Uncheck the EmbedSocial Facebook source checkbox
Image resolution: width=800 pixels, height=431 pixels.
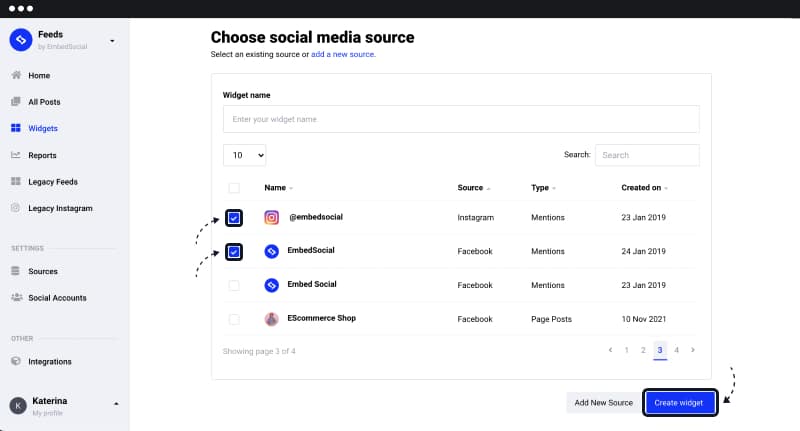234,252
